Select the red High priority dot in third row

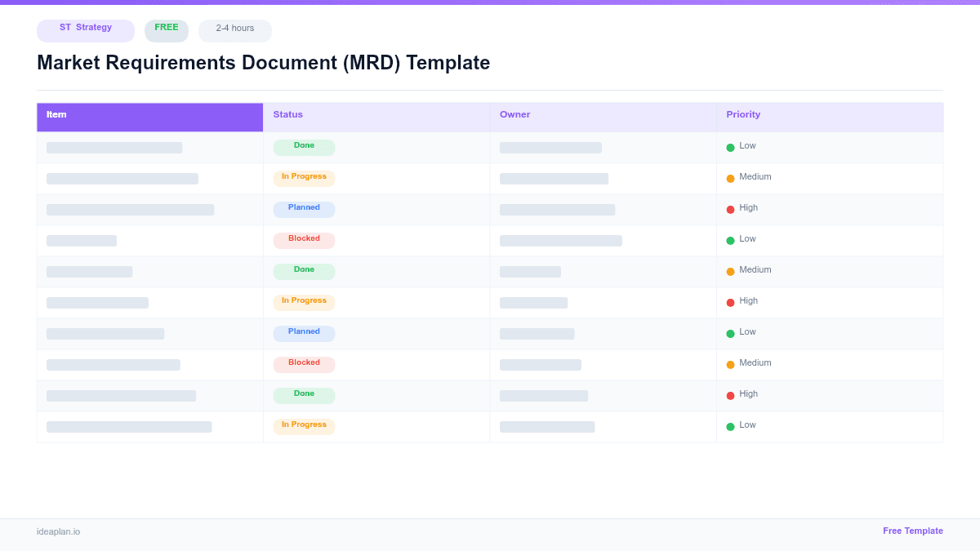[731, 208]
